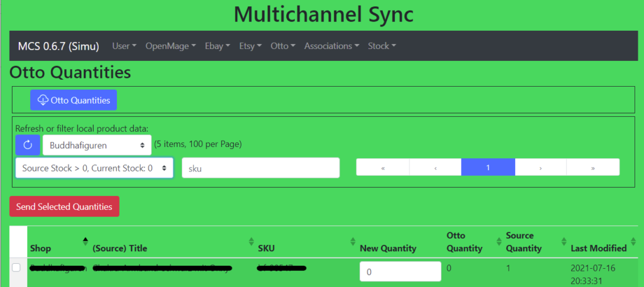Image resolution: width=644 pixels, height=287 pixels.
Task: Click the refresh local product data icon
Action: [x=28, y=144]
